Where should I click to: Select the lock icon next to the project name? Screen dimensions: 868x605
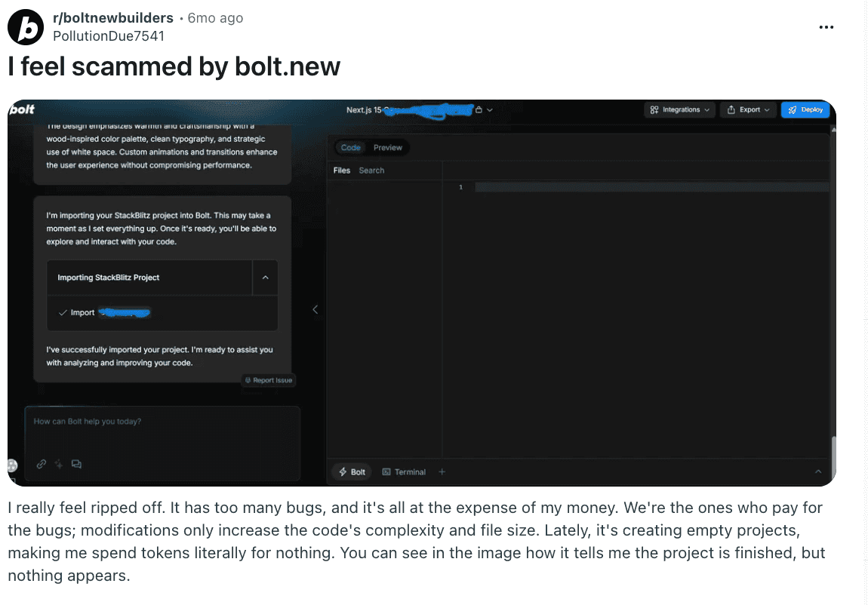pos(479,109)
